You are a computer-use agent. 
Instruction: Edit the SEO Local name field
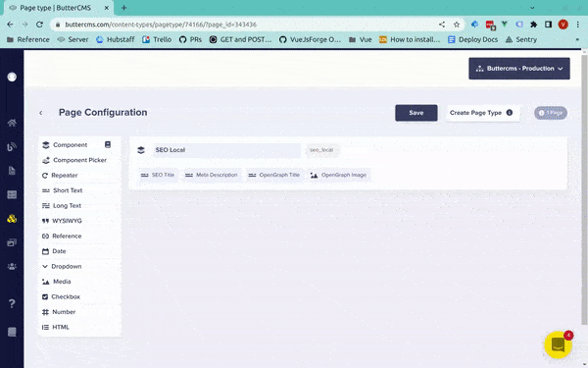click(x=226, y=150)
